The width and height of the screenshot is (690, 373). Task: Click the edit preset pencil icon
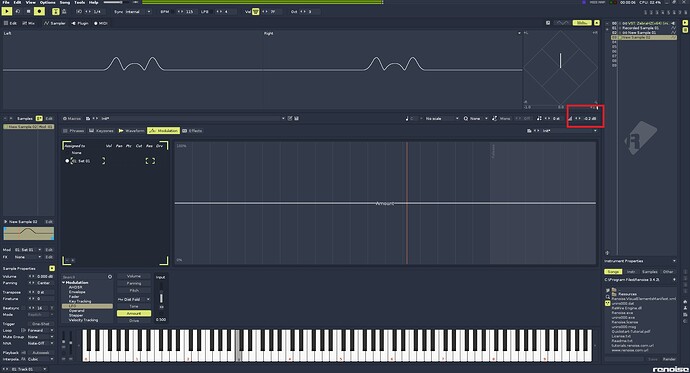[x=290, y=118]
